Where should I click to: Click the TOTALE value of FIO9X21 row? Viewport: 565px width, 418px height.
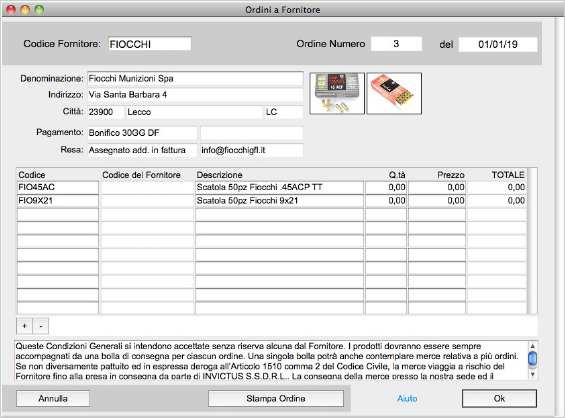point(497,201)
